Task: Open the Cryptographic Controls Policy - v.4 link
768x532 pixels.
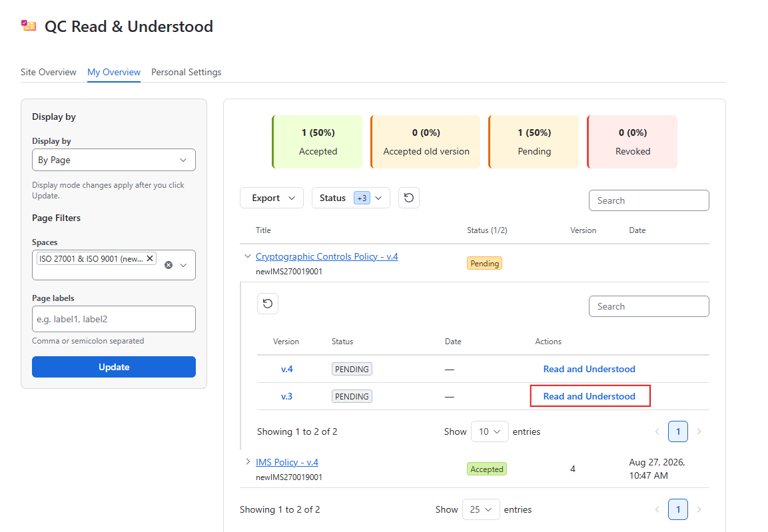Action: (x=326, y=256)
